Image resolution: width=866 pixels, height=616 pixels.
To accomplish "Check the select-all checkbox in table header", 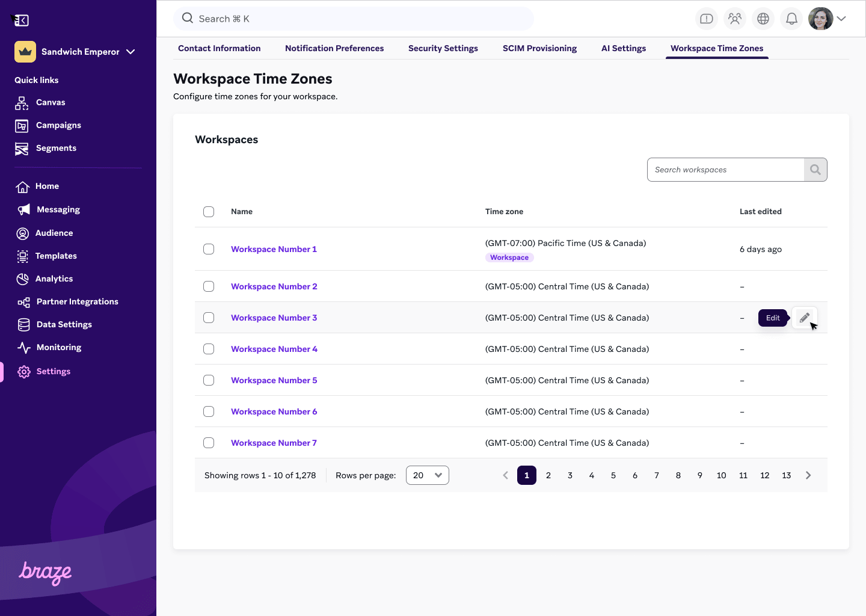I will click(x=209, y=212).
